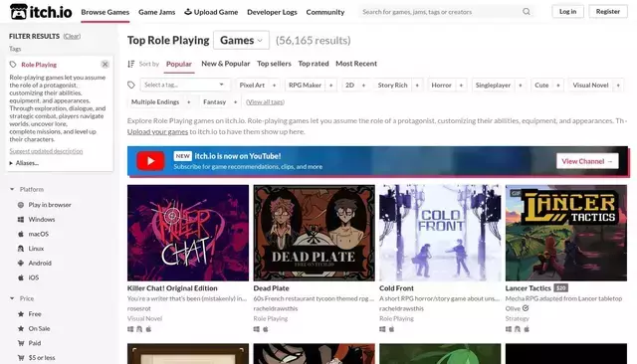This screenshot has height=364, width=637.
Task: Open Cold Front cover thumbnail
Action: click(x=440, y=233)
